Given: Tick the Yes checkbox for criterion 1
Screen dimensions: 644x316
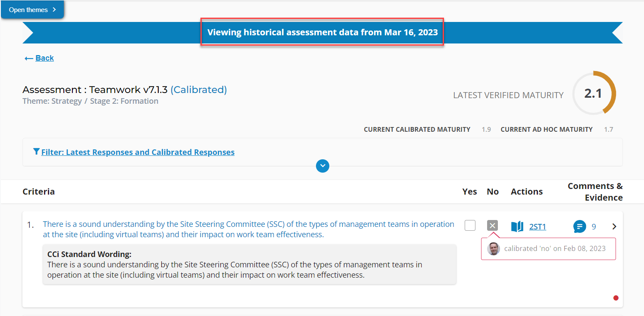Looking at the screenshot, I should tap(470, 226).
